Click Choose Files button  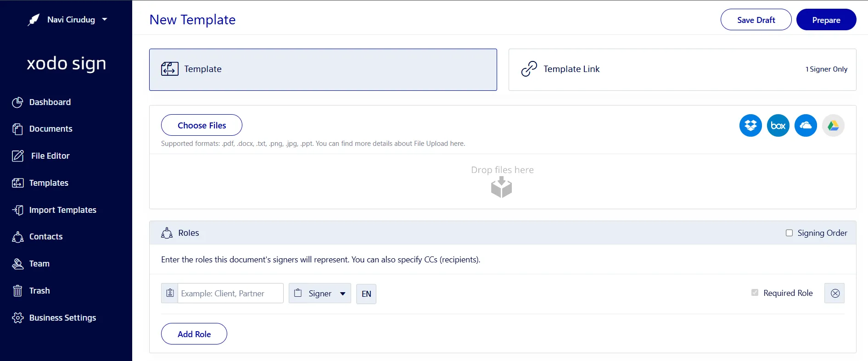click(x=202, y=125)
